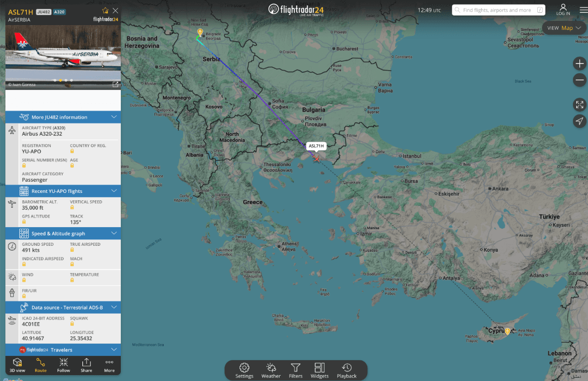Click the A320 aircraft type badge
The width and height of the screenshot is (588, 381).
(59, 12)
